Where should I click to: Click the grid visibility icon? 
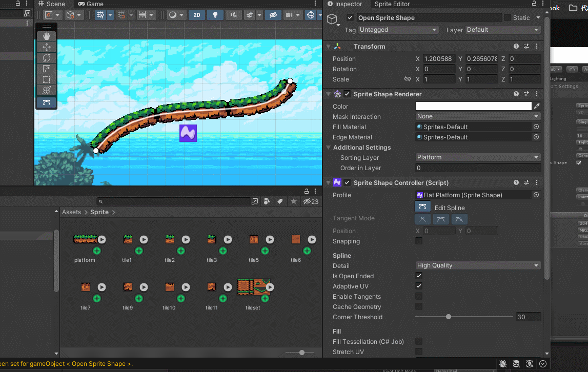100,15
